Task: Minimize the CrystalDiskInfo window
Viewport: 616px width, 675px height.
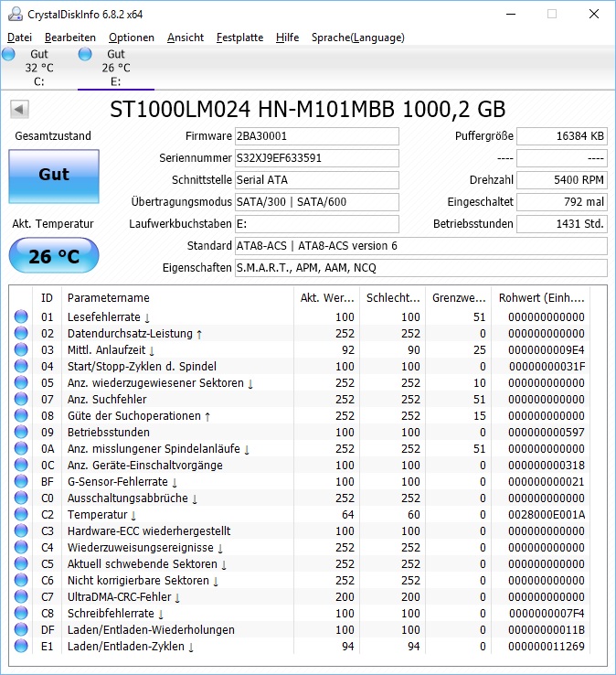Action: [511, 15]
